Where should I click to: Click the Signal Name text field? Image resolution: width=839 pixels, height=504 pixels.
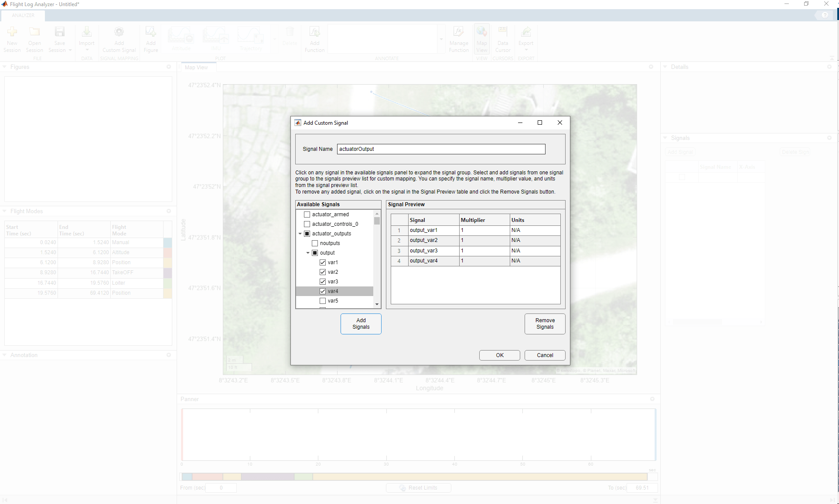441,149
